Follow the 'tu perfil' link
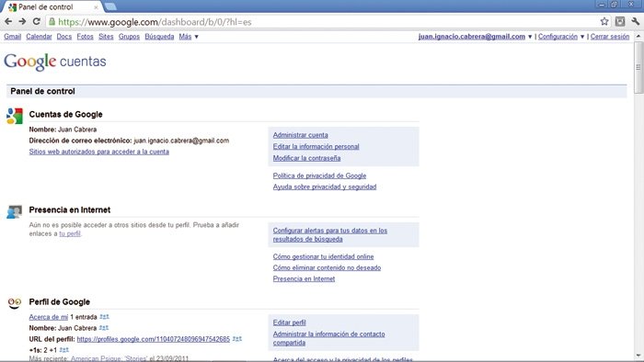 (70, 233)
